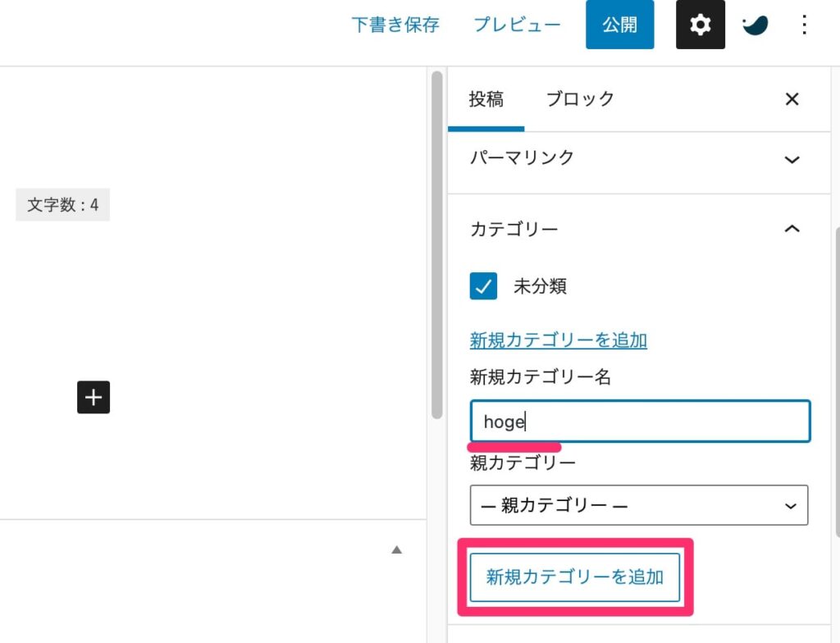Screen dimensions: 840x643
Task: Click 下書き保存 to save the draft
Action: tap(395, 25)
